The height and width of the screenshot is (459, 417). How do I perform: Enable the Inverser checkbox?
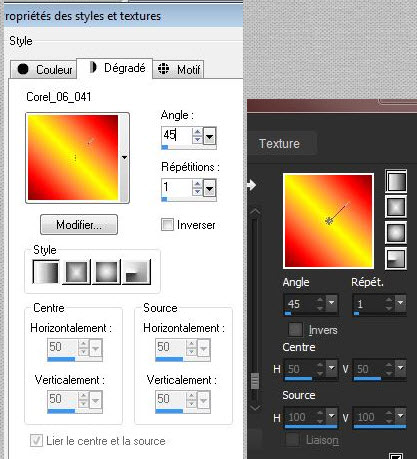[x=167, y=225]
